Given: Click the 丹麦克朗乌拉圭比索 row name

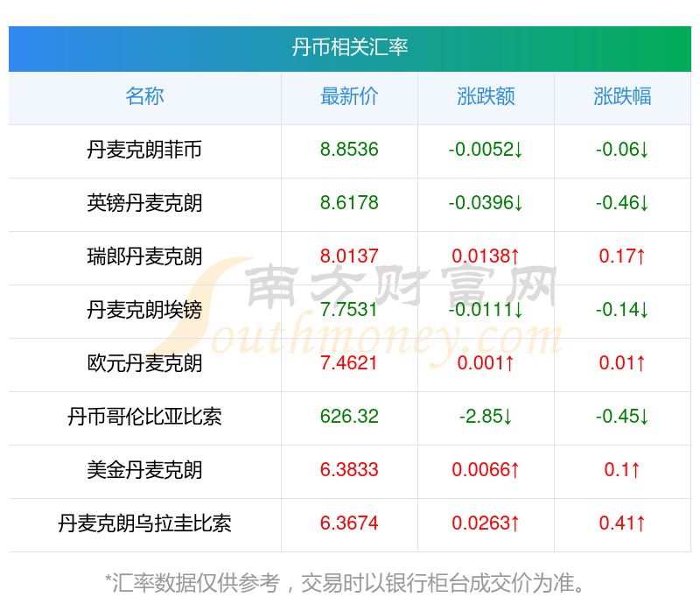Looking at the screenshot, I should pos(144,523).
